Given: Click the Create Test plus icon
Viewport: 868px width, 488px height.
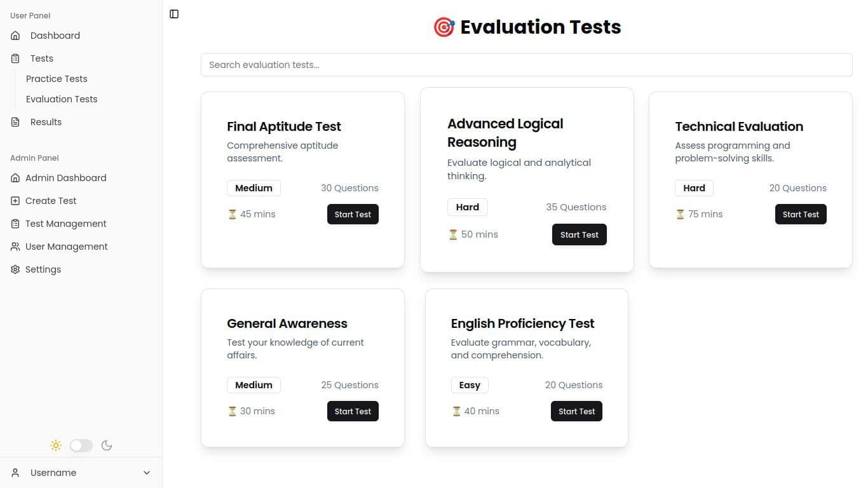Looking at the screenshot, I should coord(15,201).
